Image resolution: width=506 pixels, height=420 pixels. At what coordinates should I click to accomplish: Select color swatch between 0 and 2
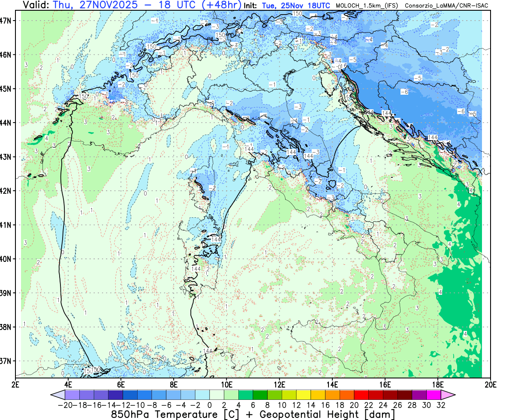click(x=217, y=395)
